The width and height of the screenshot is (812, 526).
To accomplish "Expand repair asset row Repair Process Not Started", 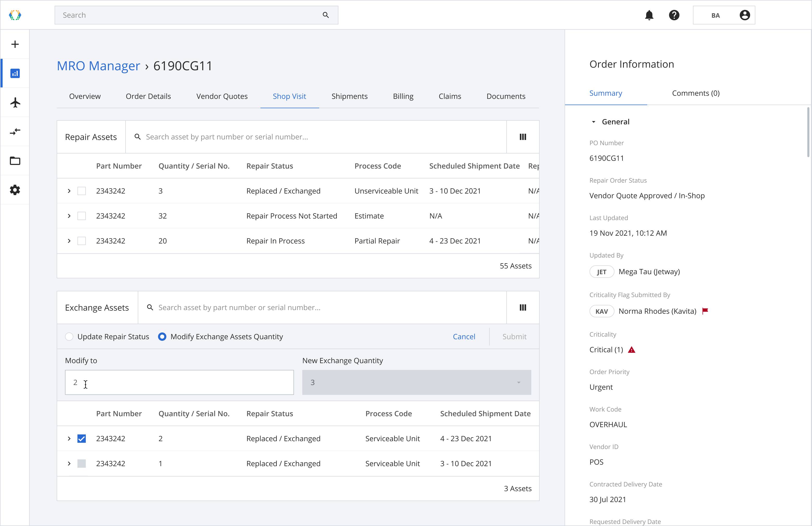I will [x=69, y=216].
